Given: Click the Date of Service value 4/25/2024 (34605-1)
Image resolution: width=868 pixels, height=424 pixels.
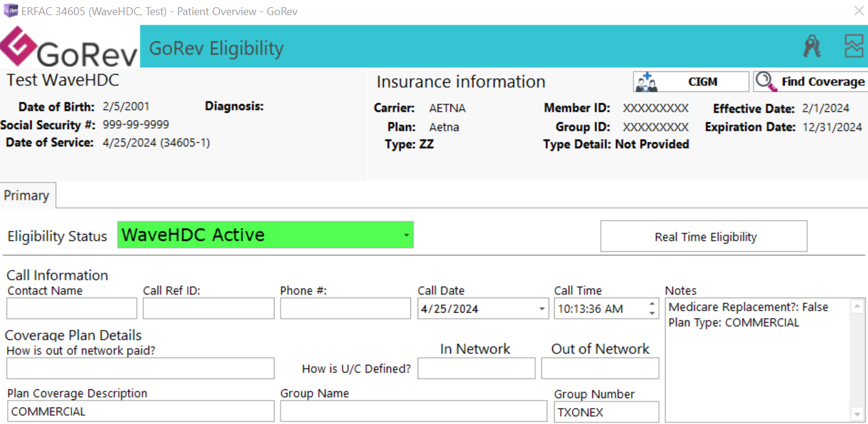Looking at the screenshot, I should [x=156, y=143].
